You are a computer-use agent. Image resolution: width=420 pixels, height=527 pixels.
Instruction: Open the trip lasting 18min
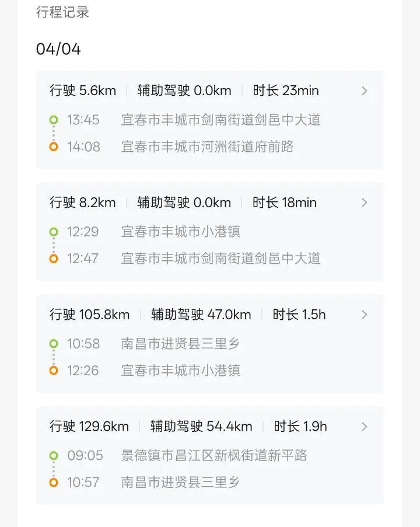(x=285, y=203)
